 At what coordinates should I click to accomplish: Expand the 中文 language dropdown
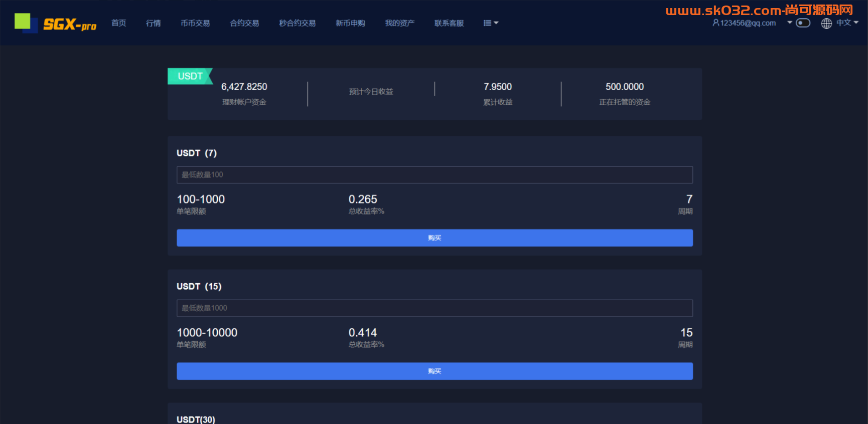tap(847, 23)
